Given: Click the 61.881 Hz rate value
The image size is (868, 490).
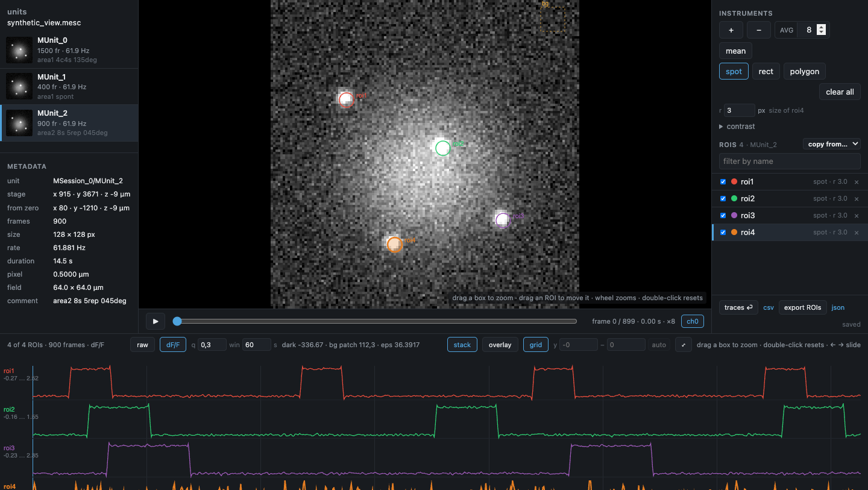Looking at the screenshot, I should (x=70, y=248).
